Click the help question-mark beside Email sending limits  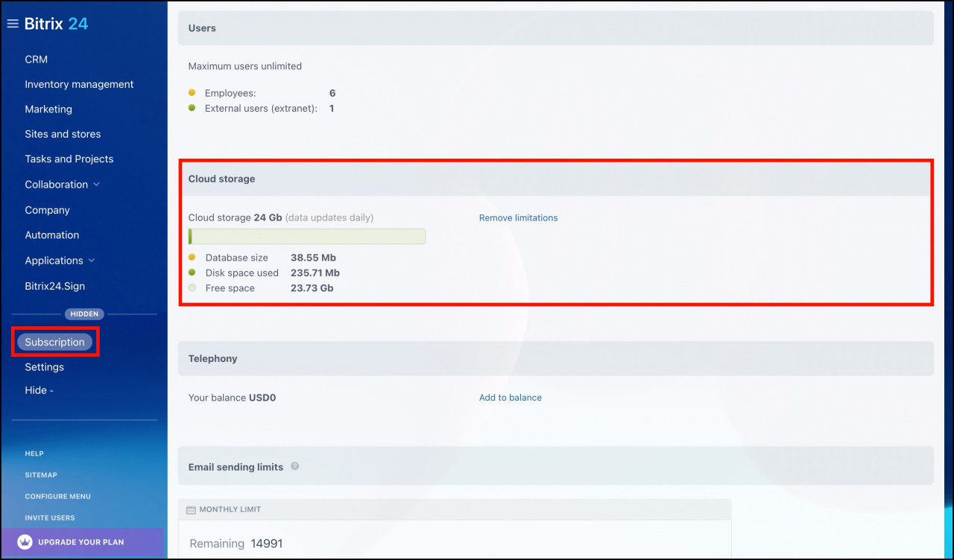(x=295, y=466)
